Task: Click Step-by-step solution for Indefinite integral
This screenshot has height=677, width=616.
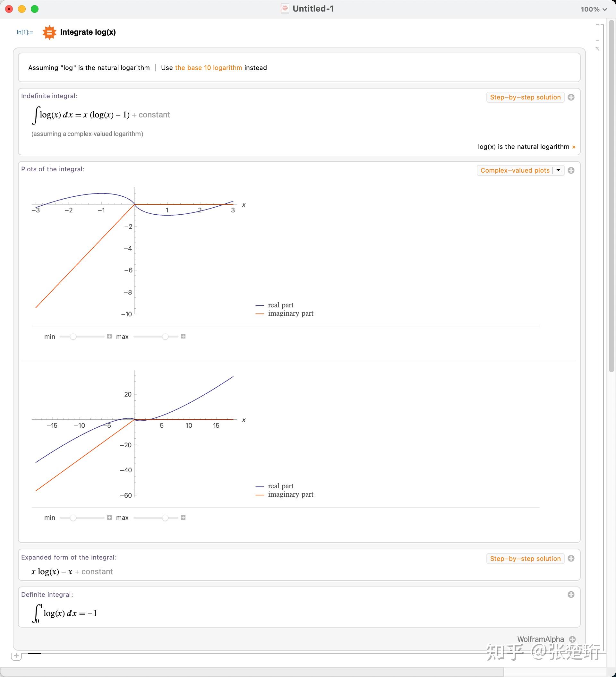Action: click(x=525, y=98)
